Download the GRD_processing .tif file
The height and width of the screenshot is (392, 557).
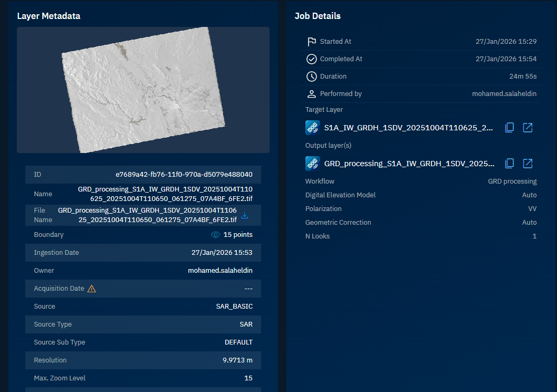(x=244, y=215)
